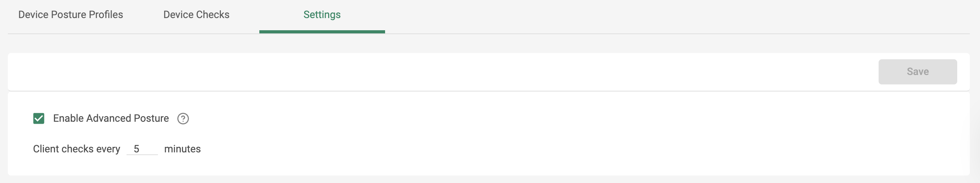980x183 pixels.
Task: Click the green checkmark beside Enable Advanced Posture
Action: (x=39, y=119)
